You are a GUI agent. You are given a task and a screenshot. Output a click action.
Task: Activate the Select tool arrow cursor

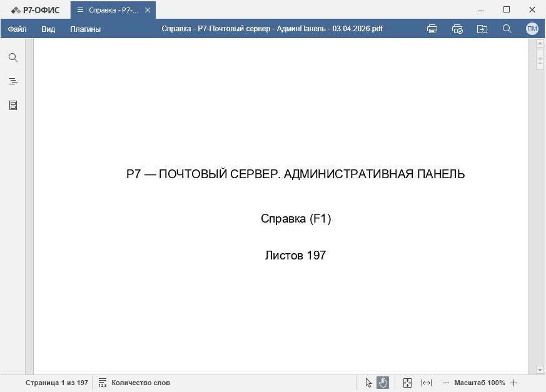pos(368,383)
